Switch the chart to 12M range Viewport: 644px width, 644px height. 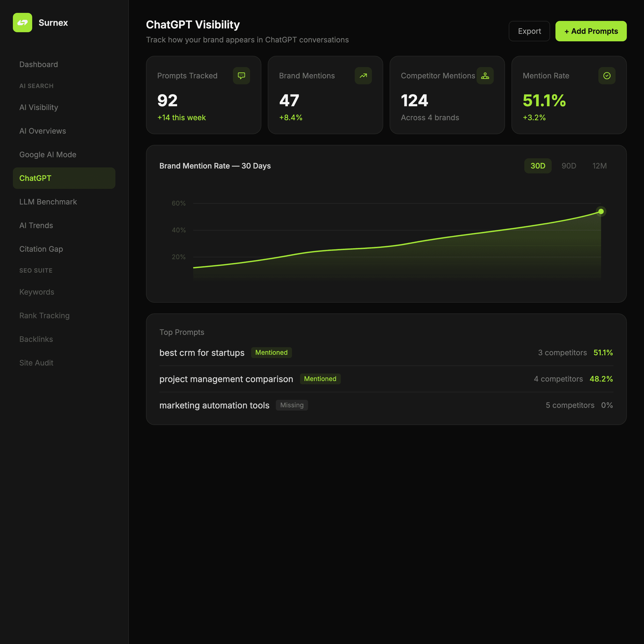click(599, 166)
